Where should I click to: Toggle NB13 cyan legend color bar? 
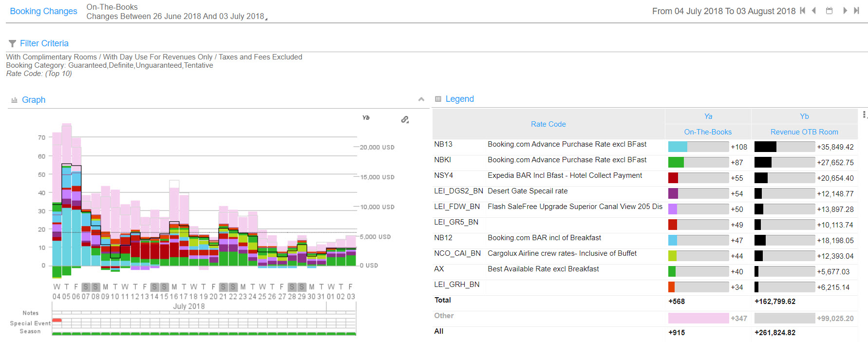678,147
